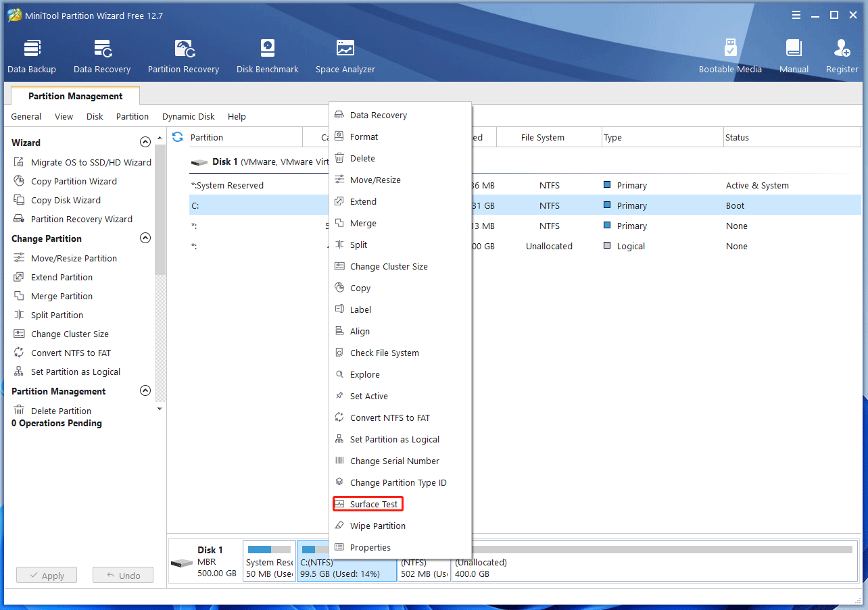Sort by the Status column header
Screen dimensions: 868x610
tap(792, 137)
